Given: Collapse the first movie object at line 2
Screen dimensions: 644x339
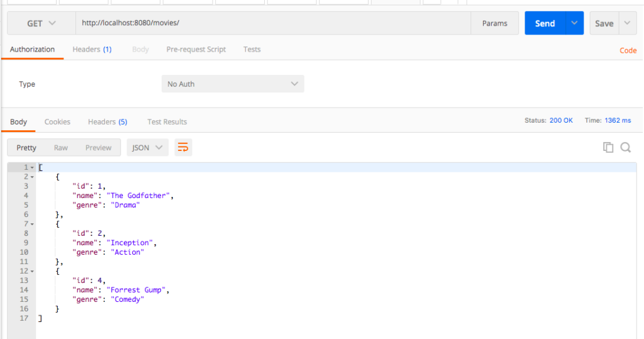Looking at the screenshot, I should click(32, 177).
